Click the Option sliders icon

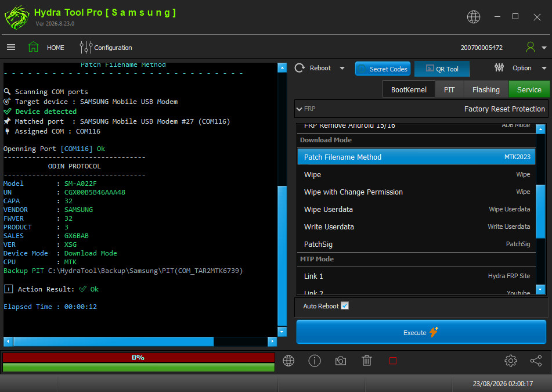[499, 67]
